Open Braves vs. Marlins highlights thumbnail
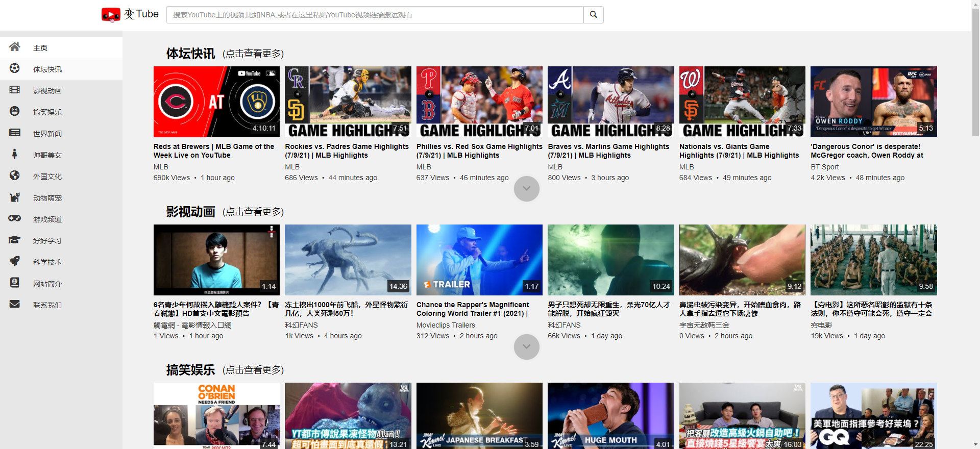 click(611, 102)
